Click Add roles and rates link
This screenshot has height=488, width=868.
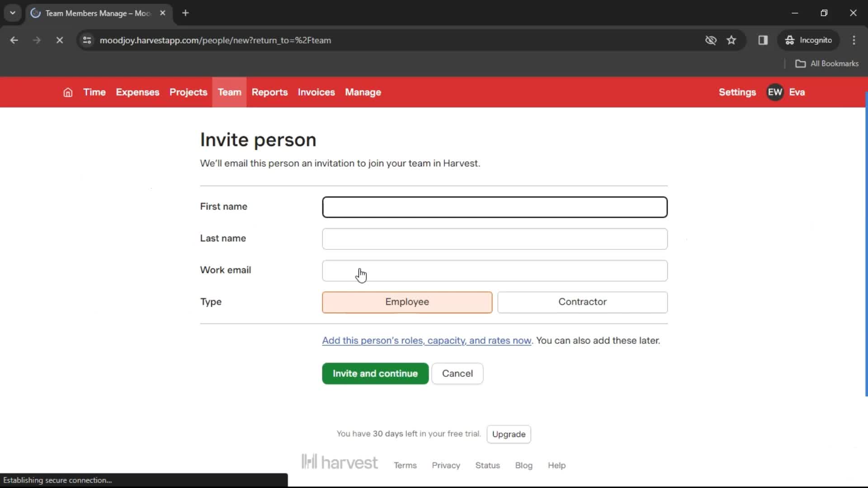pyautogui.click(x=426, y=340)
